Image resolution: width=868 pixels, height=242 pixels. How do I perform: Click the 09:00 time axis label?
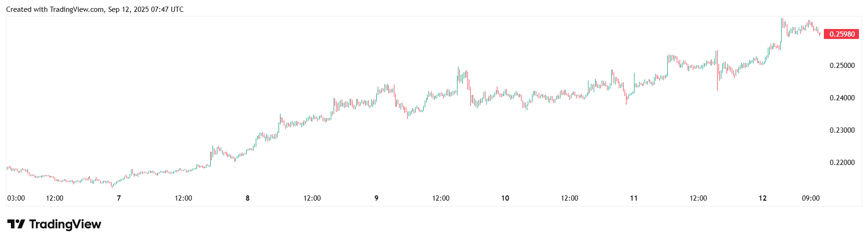811,198
